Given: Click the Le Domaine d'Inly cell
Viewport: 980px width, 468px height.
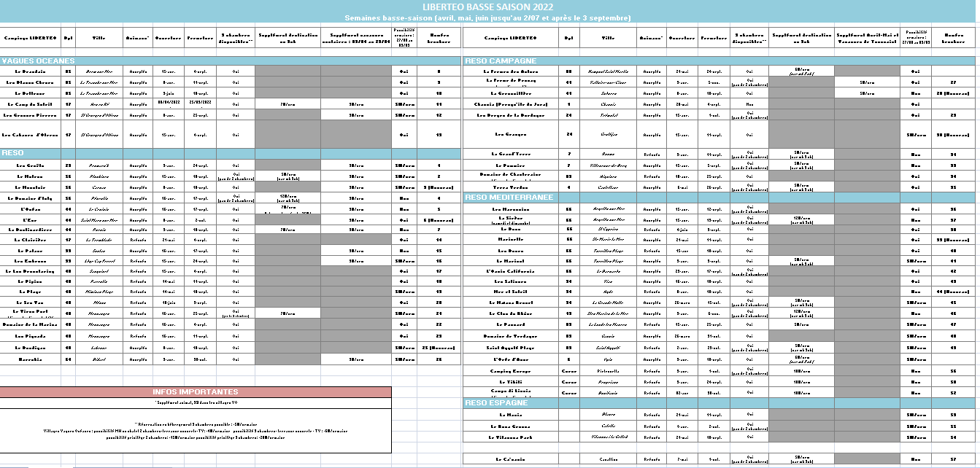Looking at the screenshot, I should pos(31,198).
